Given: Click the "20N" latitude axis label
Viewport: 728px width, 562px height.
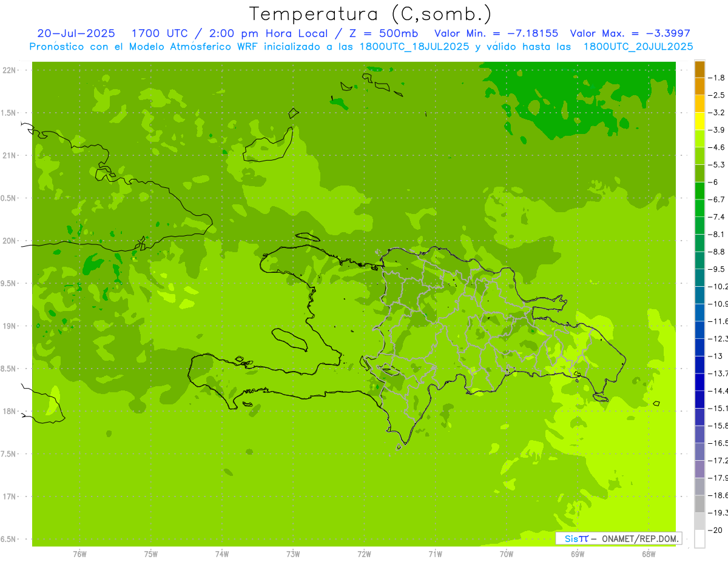Looking at the screenshot, I should 9,241.
